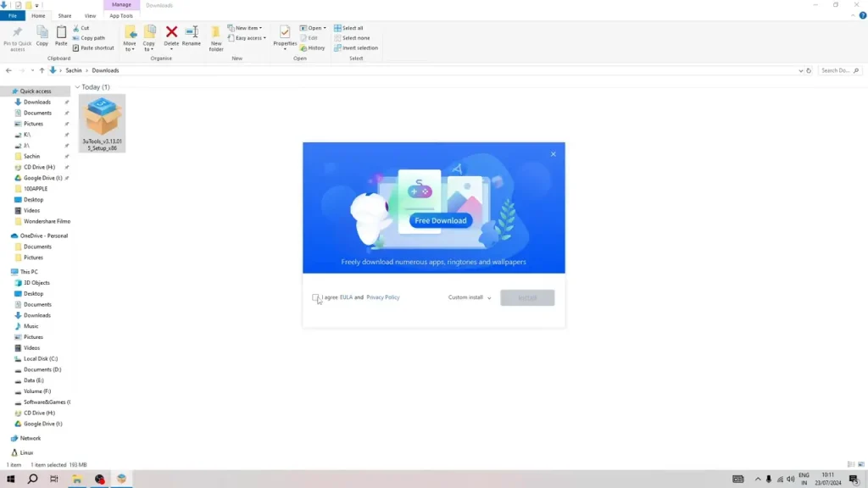
Task: Select Quick access in the sidebar
Action: 36,91
